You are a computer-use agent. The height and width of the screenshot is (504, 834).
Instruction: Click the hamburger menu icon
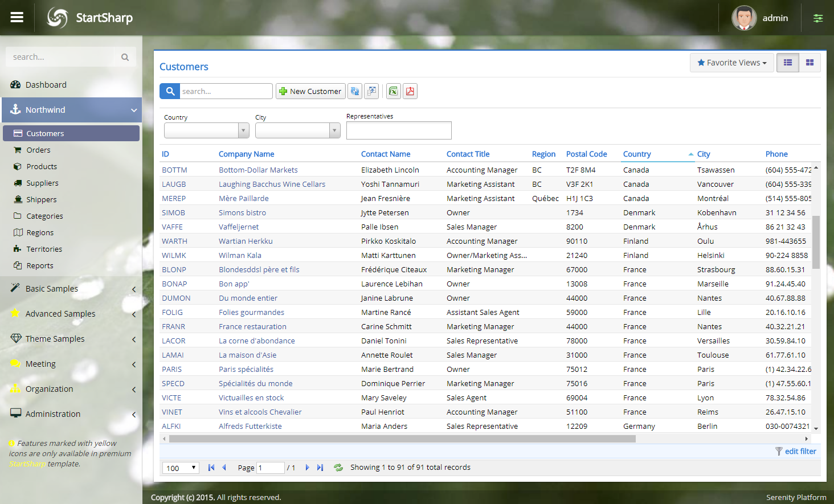tap(17, 18)
